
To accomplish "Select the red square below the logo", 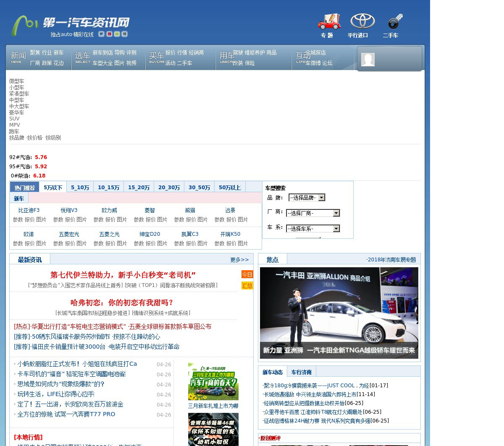I will 109,34.
